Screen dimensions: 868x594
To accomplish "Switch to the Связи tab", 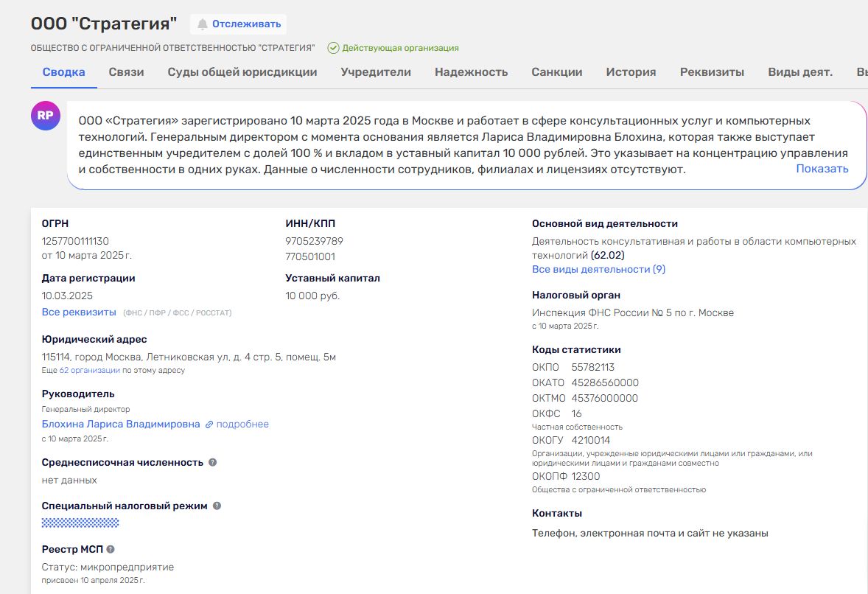I will pos(126,72).
